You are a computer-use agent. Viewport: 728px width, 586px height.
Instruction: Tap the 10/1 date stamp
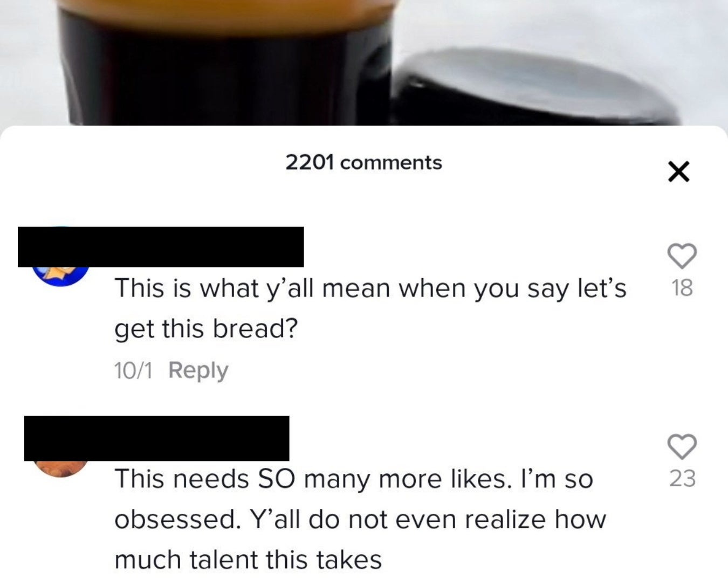(x=133, y=370)
